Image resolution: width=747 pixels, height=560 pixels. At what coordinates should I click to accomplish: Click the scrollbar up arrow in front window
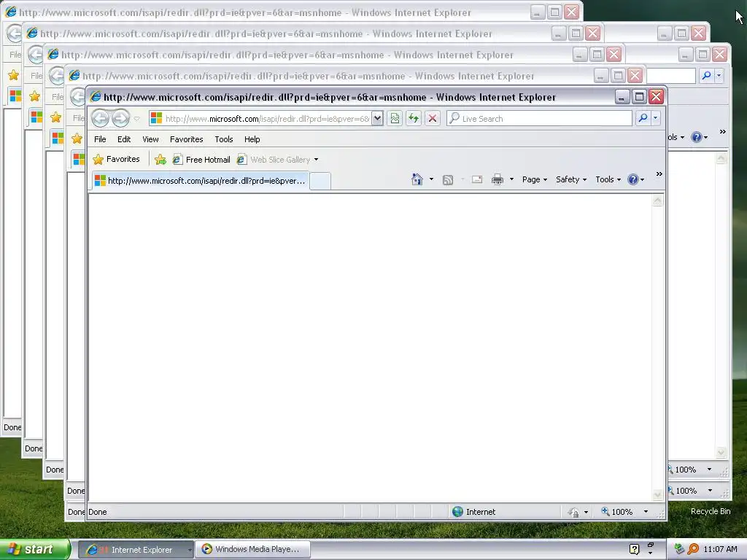(x=657, y=201)
